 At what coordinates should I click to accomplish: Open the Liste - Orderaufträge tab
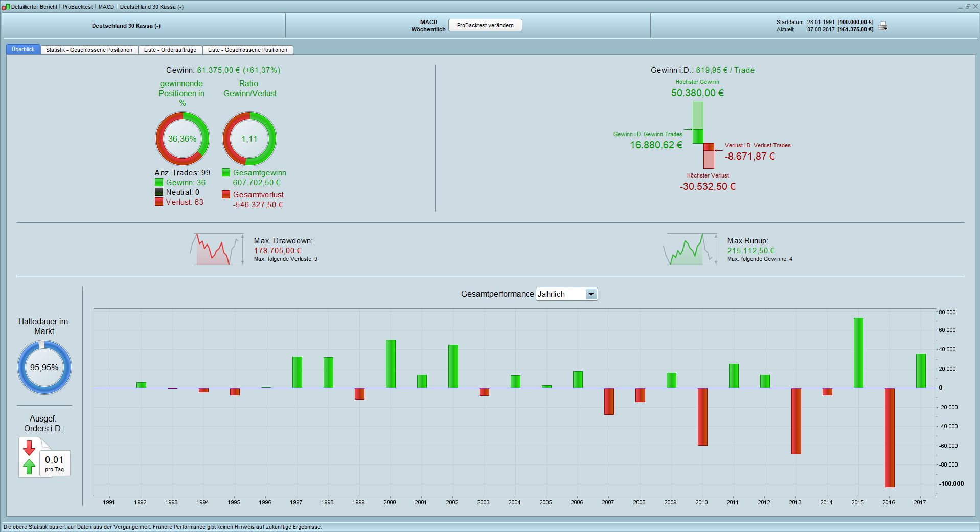tap(170, 50)
